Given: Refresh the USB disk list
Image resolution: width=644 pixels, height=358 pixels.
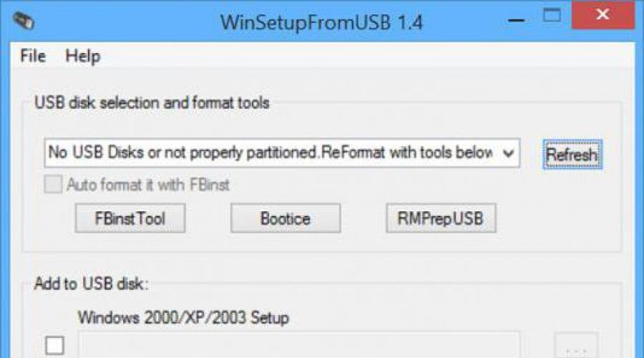Looking at the screenshot, I should pos(572,155).
